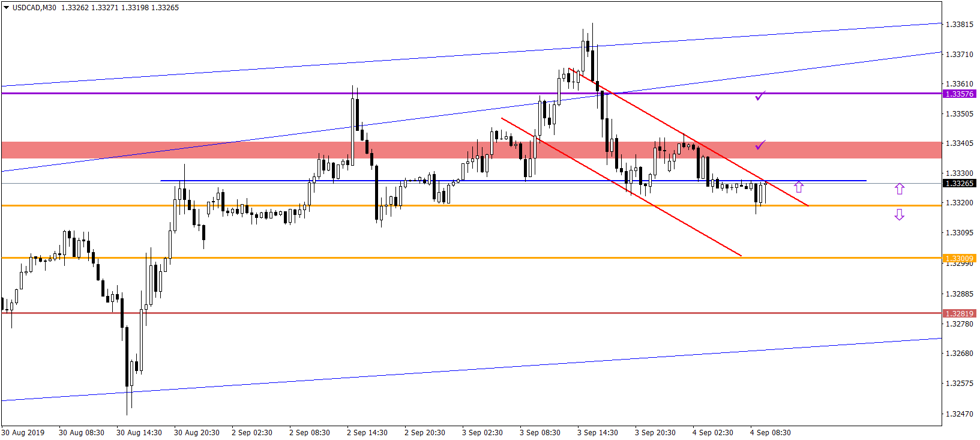980x440 pixels.
Task: Select the far-right purple up arrow
Action: (899, 188)
